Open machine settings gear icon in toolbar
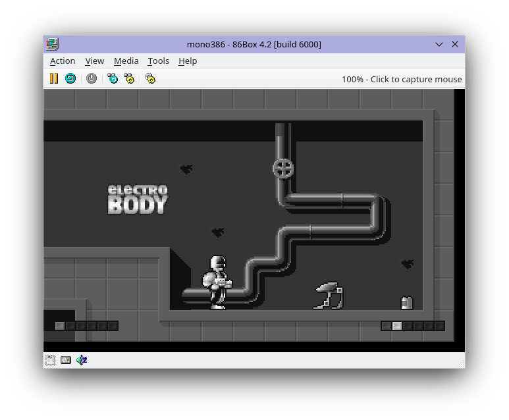Screen dimensions: 509x420 (150, 78)
